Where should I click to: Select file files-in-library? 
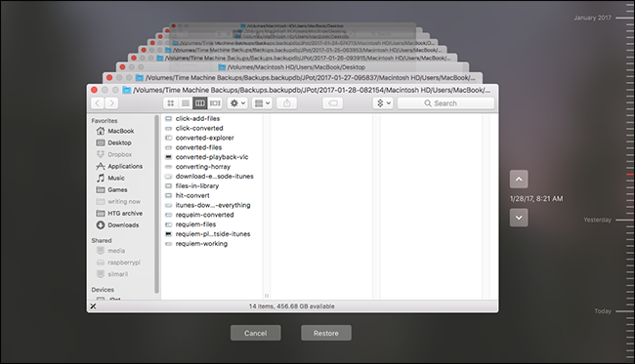[196, 186]
